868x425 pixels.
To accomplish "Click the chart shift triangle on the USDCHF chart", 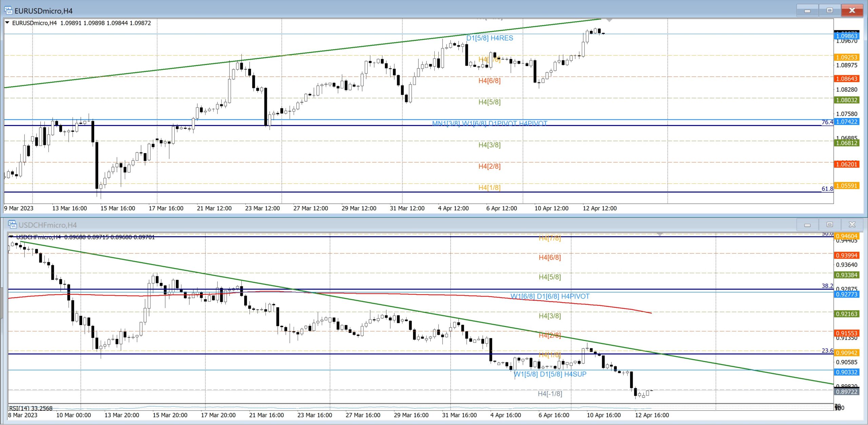I will click(659, 234).
